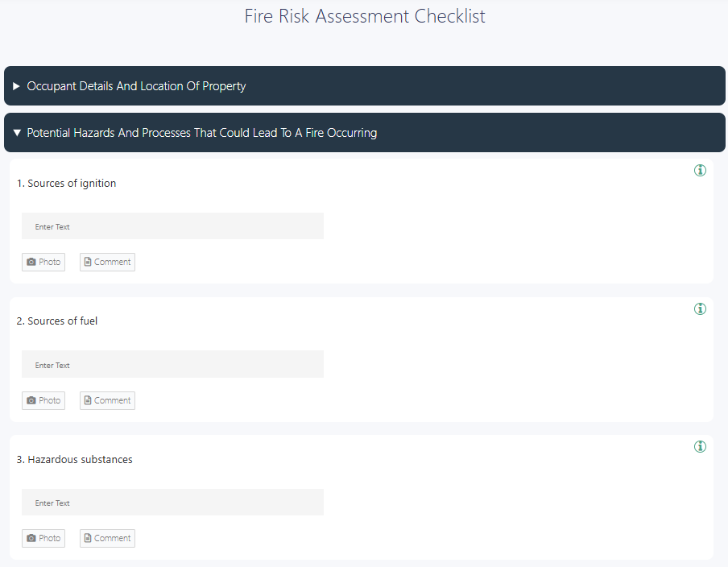Image resolution: width=728 pixels, height=567 pixels.
Task: Focus the Hazardous substances text field
Action: (172, 503)
